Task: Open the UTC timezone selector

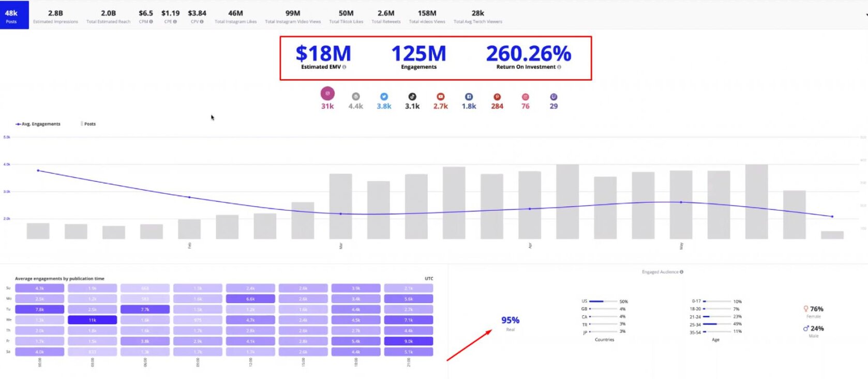Action: click(429, 279)
